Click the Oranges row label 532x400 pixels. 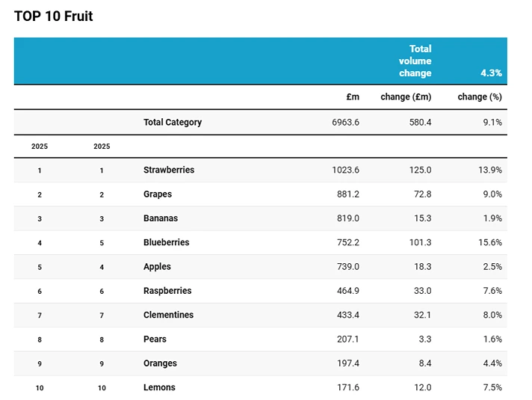tap(160, 363)
